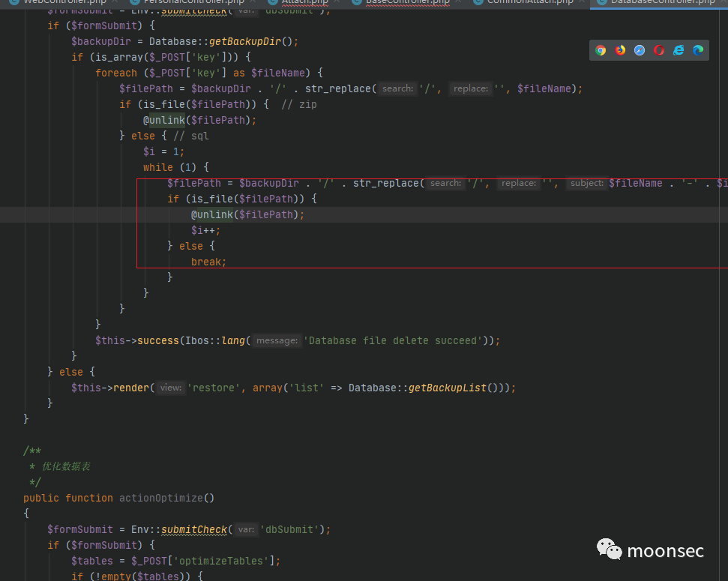Click '// zip' comment

pos(299,104)
